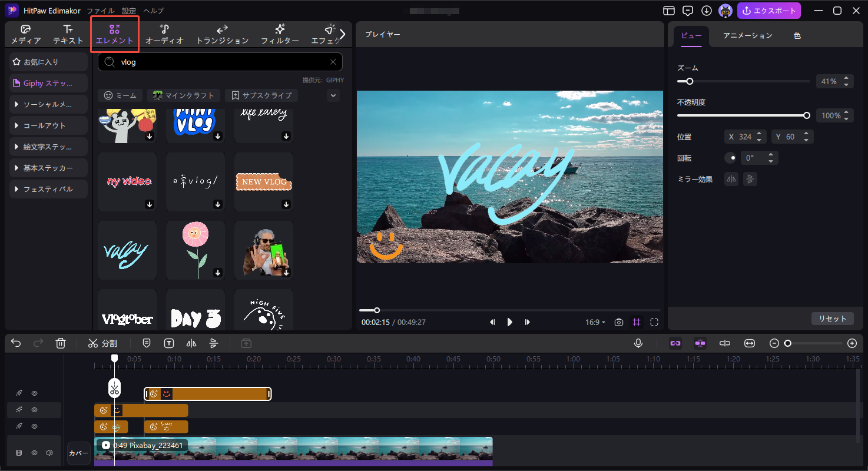
Task: Click the 不透明度 slider handle
Action: coord(807,115)
